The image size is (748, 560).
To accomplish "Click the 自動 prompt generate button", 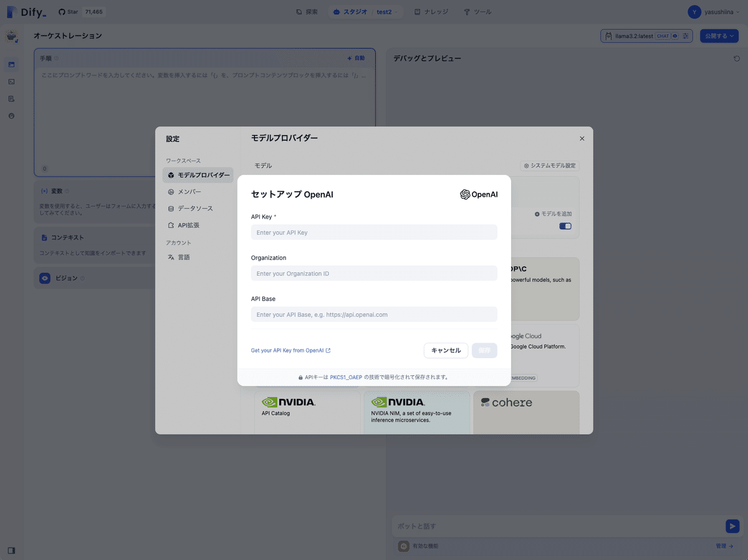I will point(356,58).
